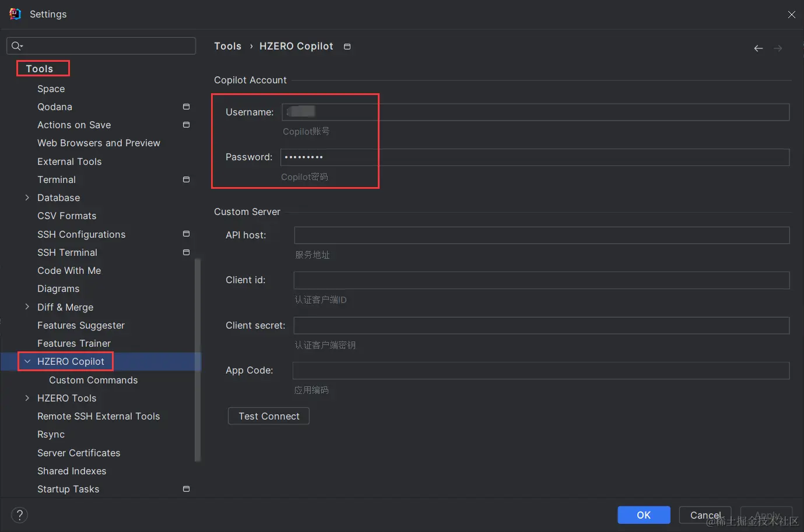Viewport: 804px width, 532px height.
Task: Expand the Database tree node
Action: click(27, 198)
